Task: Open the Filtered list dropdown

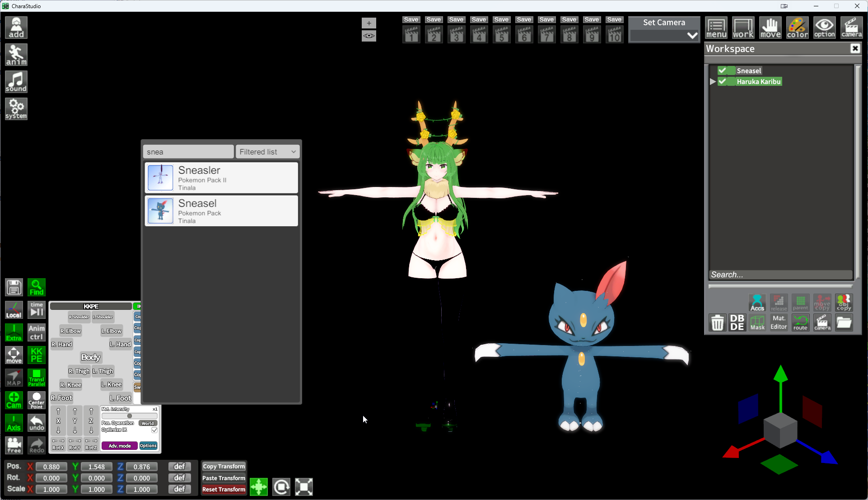Action: point(267,152)
